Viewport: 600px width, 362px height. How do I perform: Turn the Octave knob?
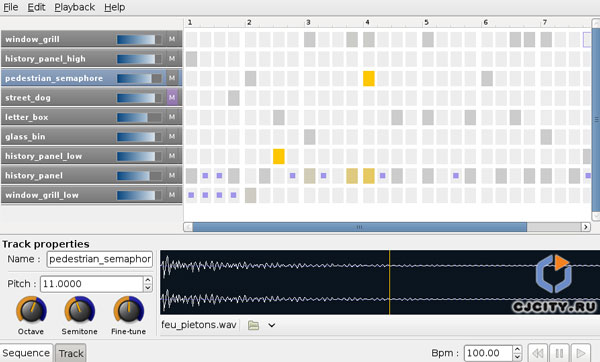pos(31,310)
